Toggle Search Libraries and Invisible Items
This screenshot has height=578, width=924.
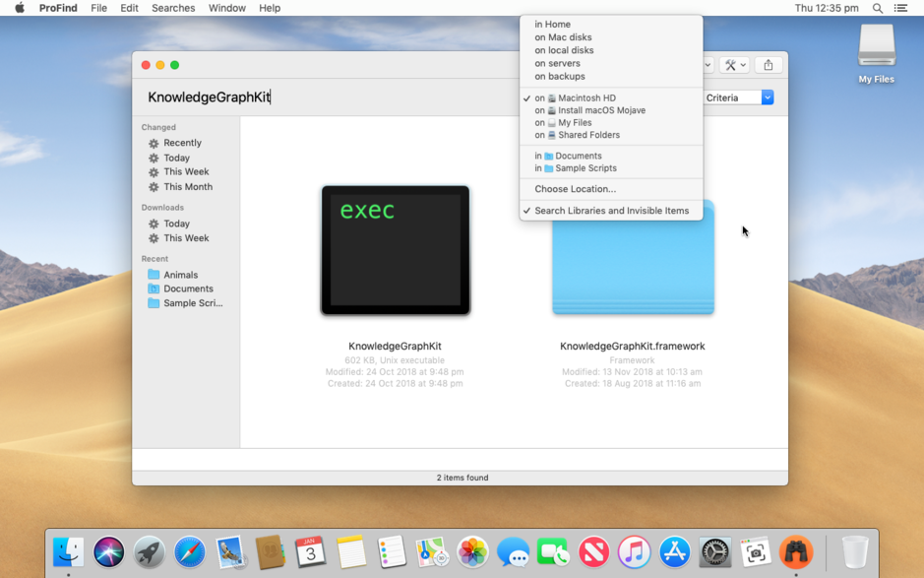click(x=611, y=211)
